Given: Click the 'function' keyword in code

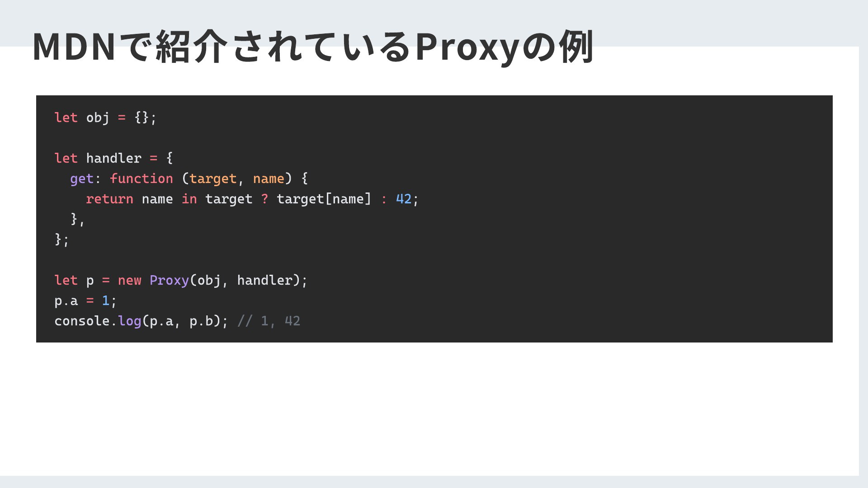Looking at the screenshot, I should [x=142, y=178].
